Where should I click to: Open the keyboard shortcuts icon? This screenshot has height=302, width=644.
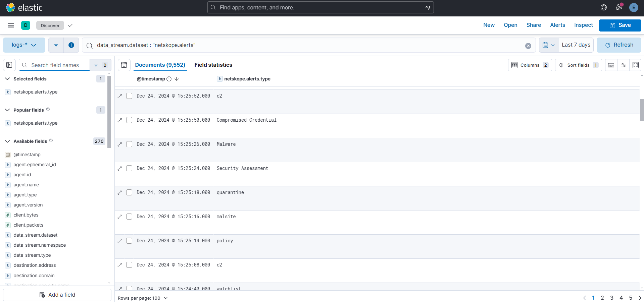[x=611, y=65]
